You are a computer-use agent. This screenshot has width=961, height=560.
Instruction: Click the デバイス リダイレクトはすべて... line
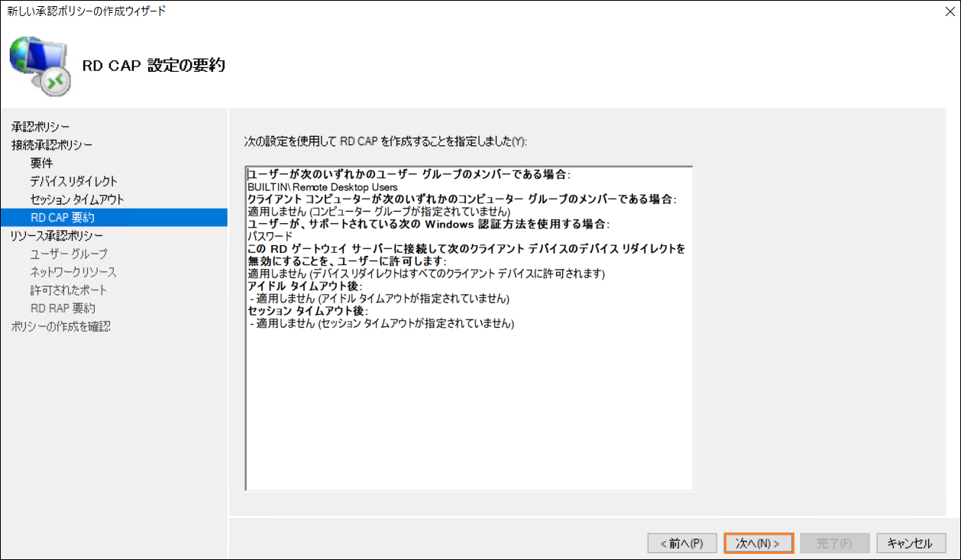click(x=426, y=274)
